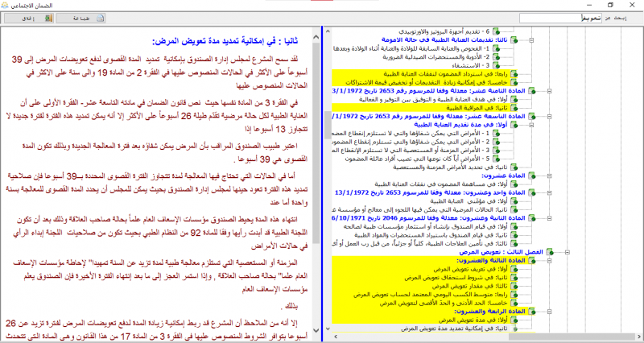Select '1- الفحوص والعناية السابقة للولادة' tree row
This screenshot has width=644, height=343.
click(x=411, y=48)
